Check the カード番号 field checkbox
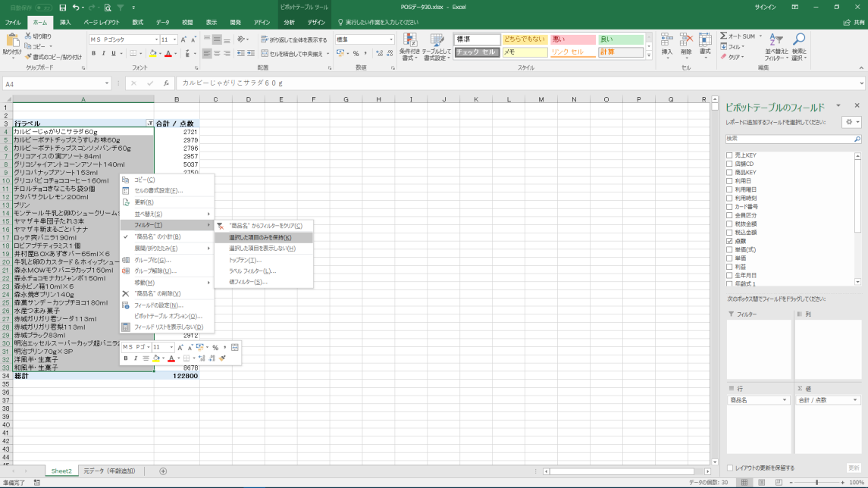The image size is (868, 488). [729, 207]
